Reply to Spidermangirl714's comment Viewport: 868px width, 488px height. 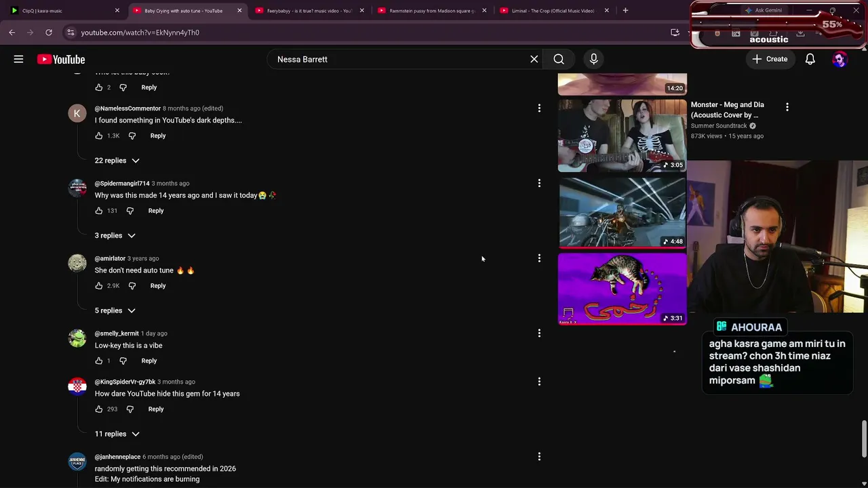156,211
